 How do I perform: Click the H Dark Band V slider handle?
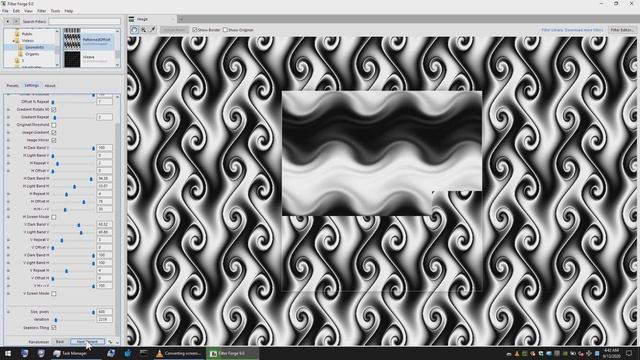(93, 148)
